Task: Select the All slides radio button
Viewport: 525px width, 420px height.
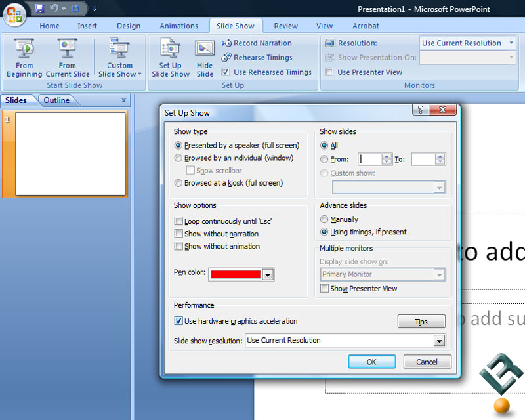Action: click(324, 145)
